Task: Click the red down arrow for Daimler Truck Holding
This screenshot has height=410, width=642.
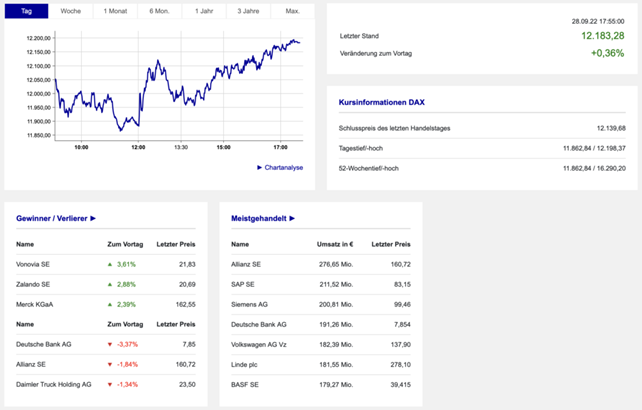Action: [x=111, y=384]
